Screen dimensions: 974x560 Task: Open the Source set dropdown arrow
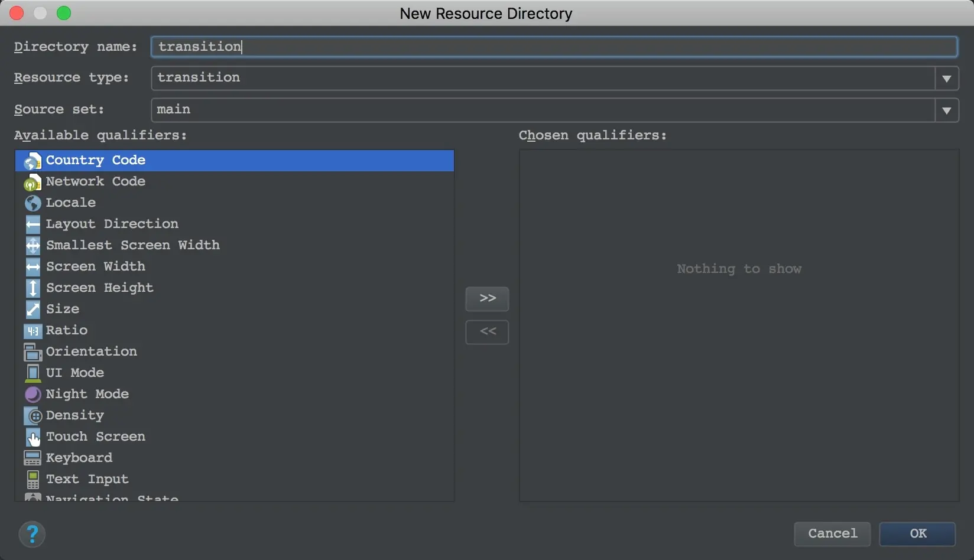click(x=947, y=110)
